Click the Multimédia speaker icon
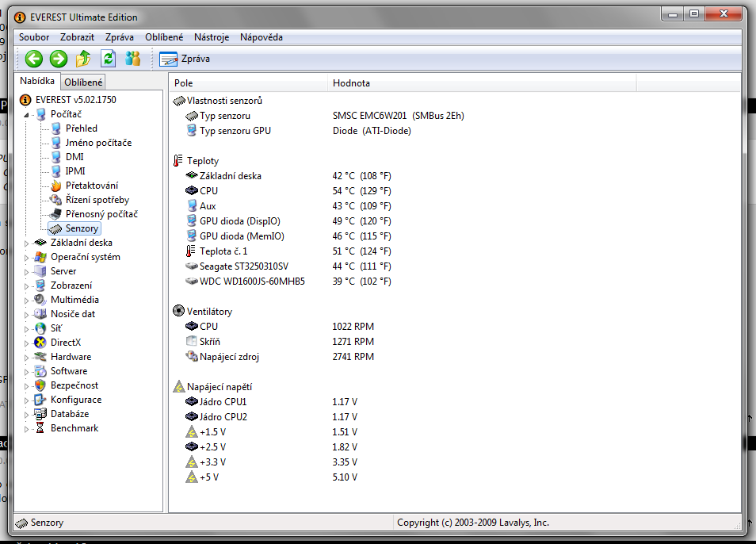 (x=40, y=300)
